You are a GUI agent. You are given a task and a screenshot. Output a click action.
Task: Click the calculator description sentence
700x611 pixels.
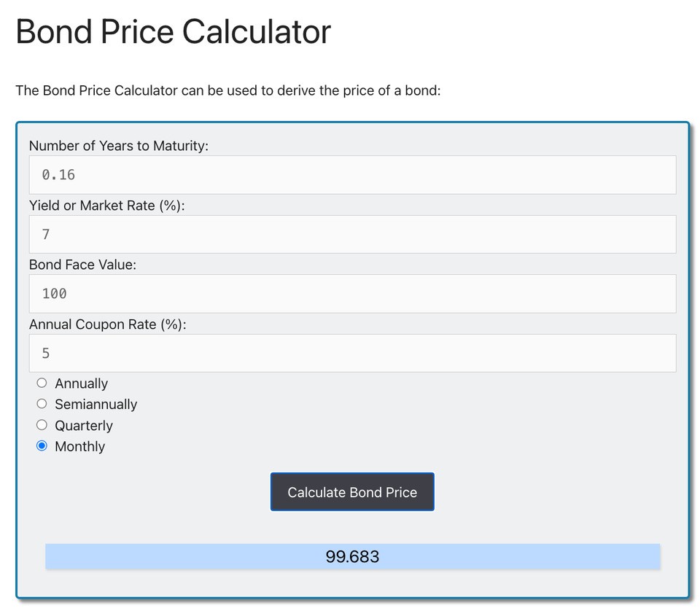point(228,91)
